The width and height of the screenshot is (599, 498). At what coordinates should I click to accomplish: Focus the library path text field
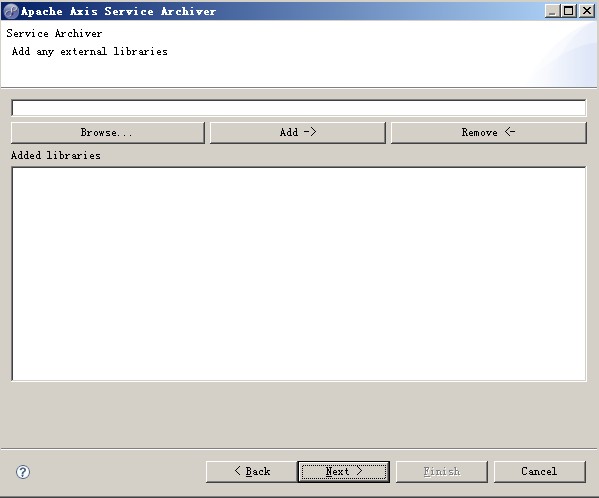(x=299, y=108)
